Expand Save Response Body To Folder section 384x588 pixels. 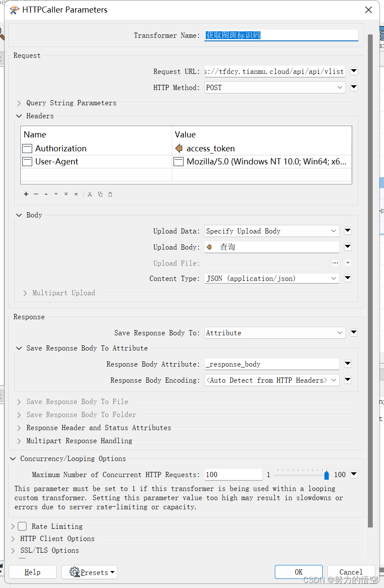click(19, 415)
